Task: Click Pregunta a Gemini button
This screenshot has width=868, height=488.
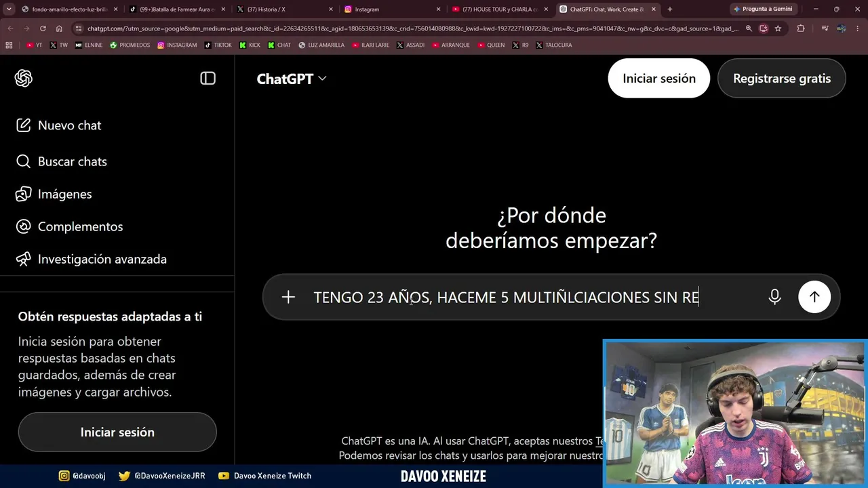Action: click(763, 9)
